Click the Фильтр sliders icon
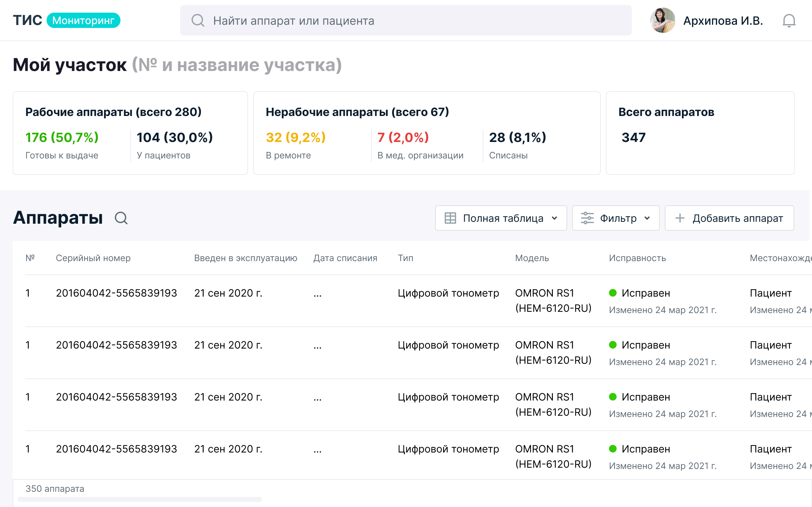The width and height of the screenshot is (812, 507). pyautogui.click(x=587, y=218)
